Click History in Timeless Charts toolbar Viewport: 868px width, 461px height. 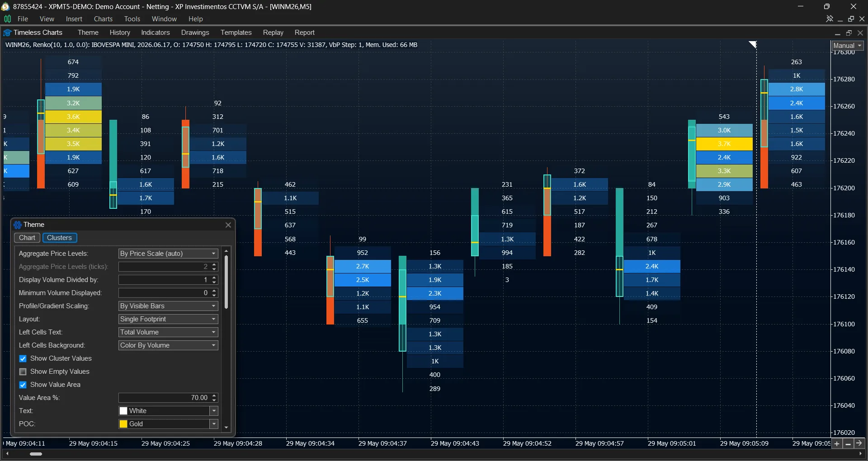120,33
